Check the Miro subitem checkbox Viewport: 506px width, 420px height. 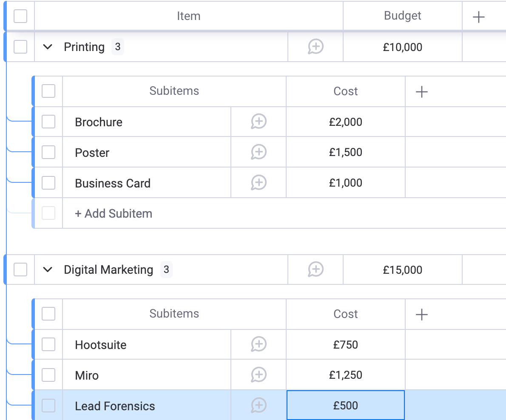(x=48, y=375)
